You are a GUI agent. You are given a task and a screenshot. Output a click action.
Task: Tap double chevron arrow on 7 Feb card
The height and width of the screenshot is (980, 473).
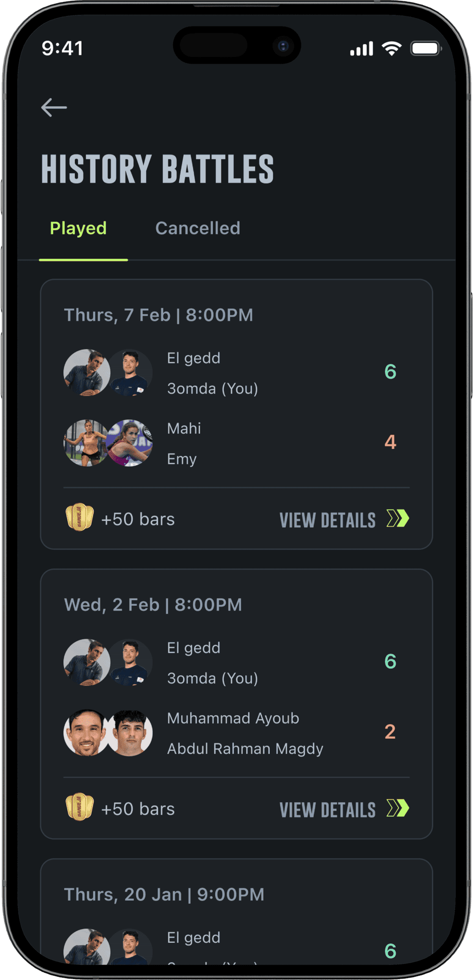[x=398, y=519]
